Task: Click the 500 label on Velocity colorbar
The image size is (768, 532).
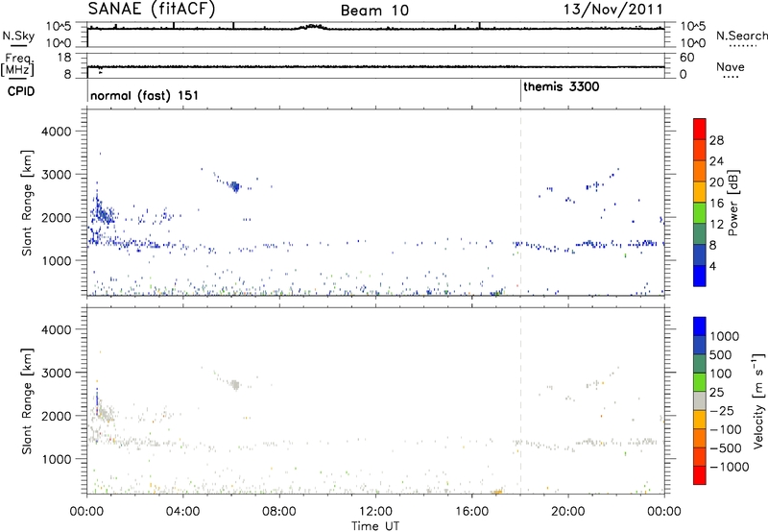Action: (721, 355)
